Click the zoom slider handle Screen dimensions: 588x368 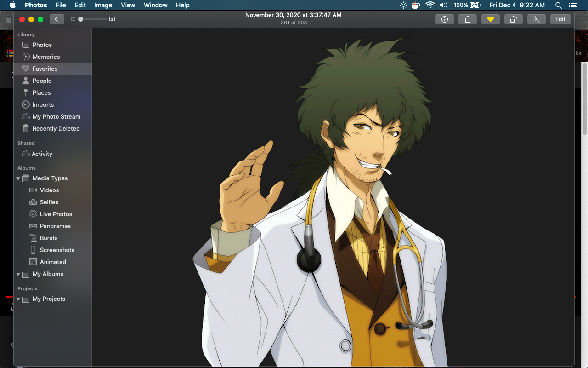81,19
